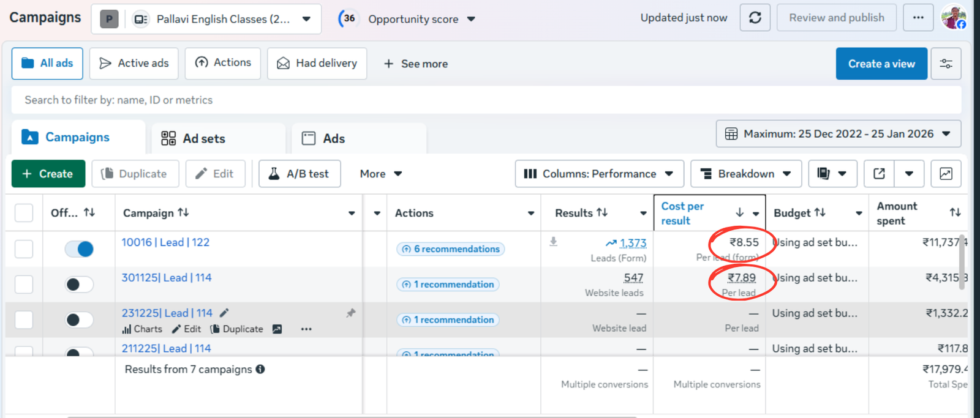Click the search filter field
This screenshot has width=980, height=418.
click(486, 100)
